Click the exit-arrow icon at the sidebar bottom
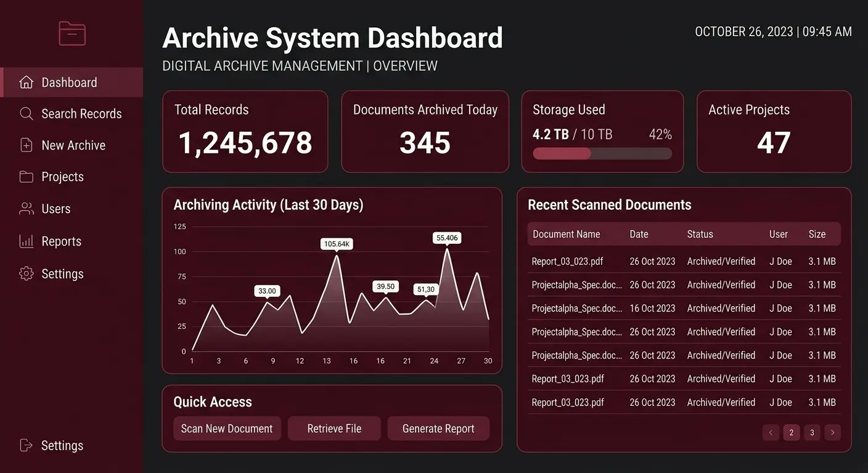This screenshot has width=868, height=473. pyautogui.click(x=27, y=445)
